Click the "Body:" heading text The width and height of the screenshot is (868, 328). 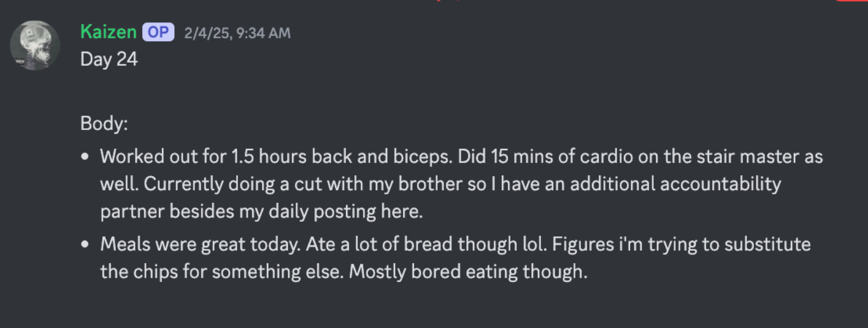104,124
